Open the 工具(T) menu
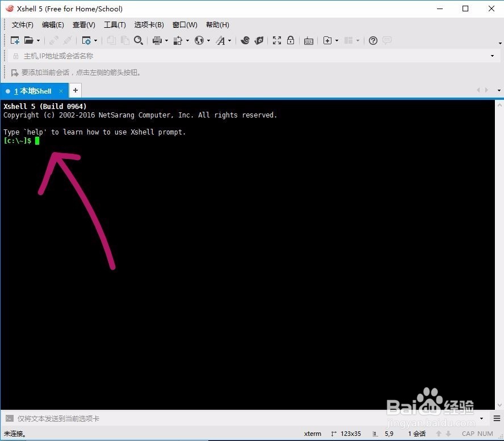Screen dimensions: 504x441 [x=115, y=25]
